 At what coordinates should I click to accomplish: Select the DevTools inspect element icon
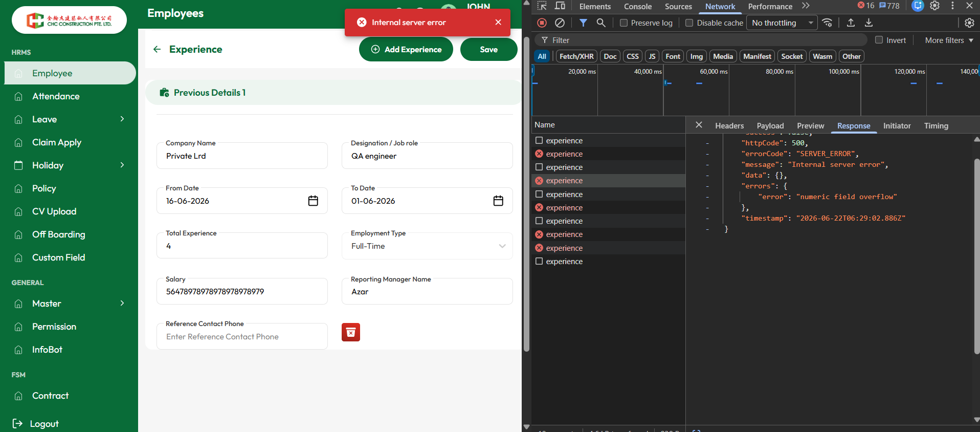542,6
